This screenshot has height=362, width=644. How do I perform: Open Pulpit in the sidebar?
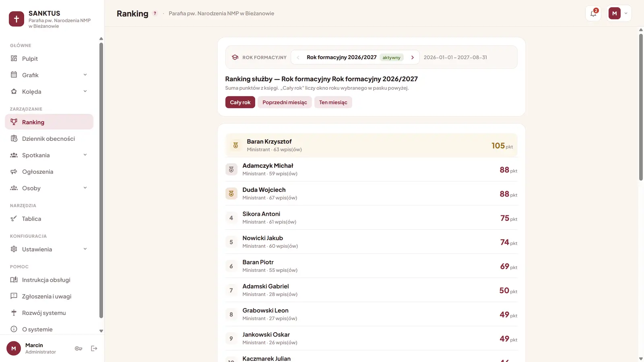click(49, 58)
